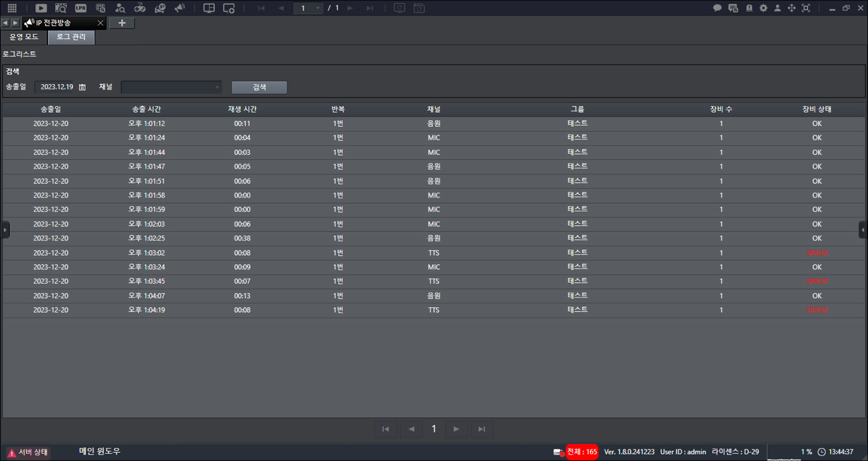This screenshot has width=868, height=461.
Task: Click the video search magnifier icon
Action: point(61,8)
